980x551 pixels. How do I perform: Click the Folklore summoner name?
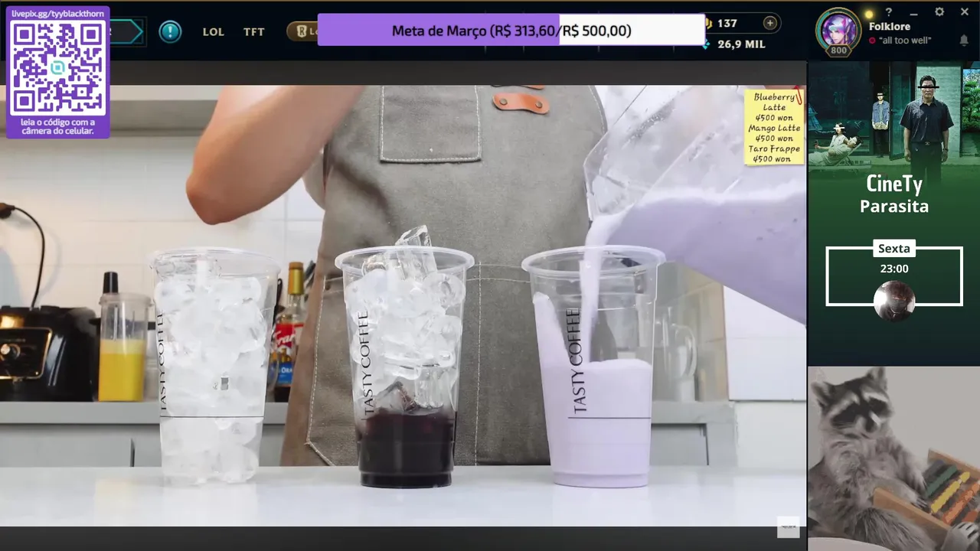click(890, 27)
